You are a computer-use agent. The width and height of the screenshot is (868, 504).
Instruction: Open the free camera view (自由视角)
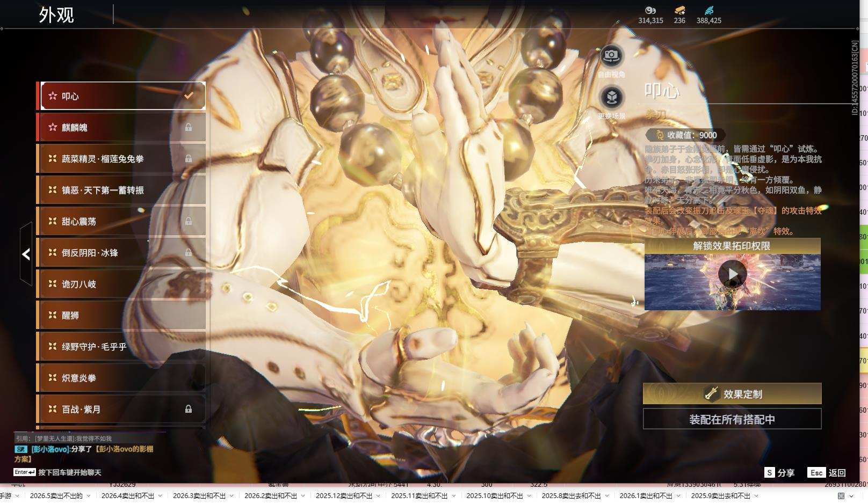[x=611, y=55]
